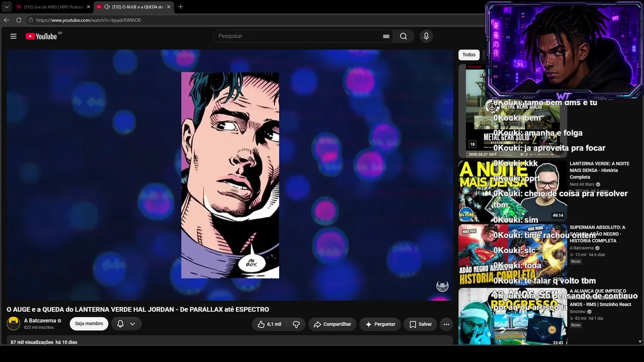Image resolution: width=644 pixels, height=362 pixels.
Task: Click the browser address bar URL
Action: pyautogui.click(x=89, y=20)
